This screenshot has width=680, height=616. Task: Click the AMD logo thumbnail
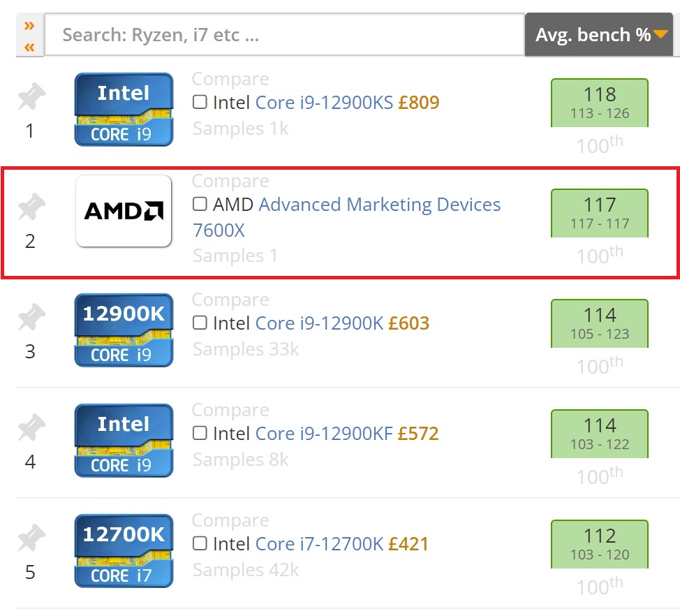click(124, 211)
